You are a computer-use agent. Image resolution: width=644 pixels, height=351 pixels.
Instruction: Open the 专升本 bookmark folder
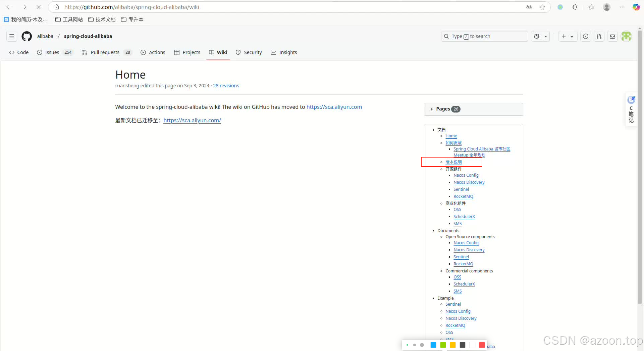pyautogui.click(x=132, y=19)
